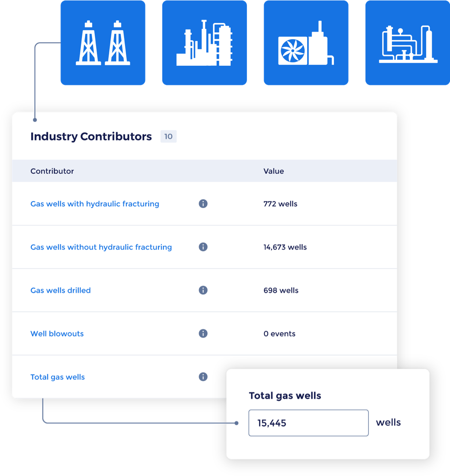This screenshot has height=476, width=450.
Task: Click the 772 wells value cell
Action: [280, 204]
